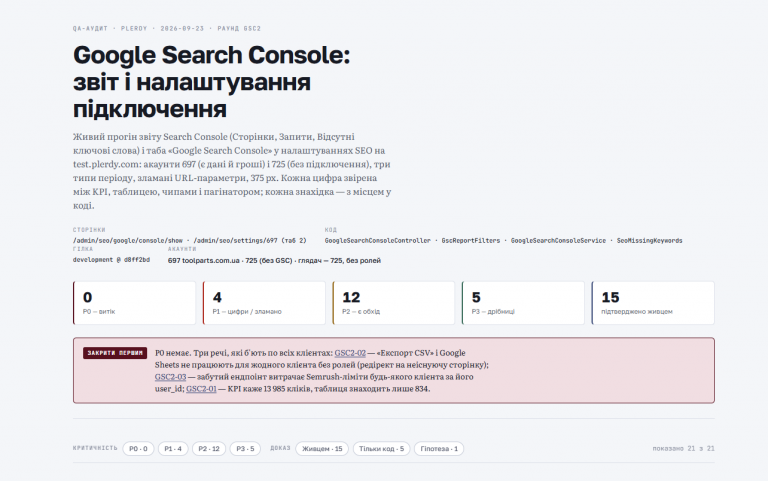
Task: Select the P2 · 12 filter chip
Action: pos(209,449)
